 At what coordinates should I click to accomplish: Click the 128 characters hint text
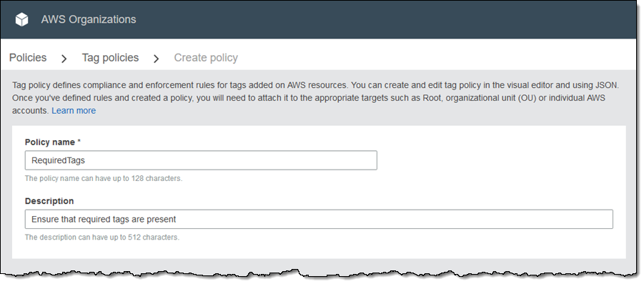pos(104,178)
